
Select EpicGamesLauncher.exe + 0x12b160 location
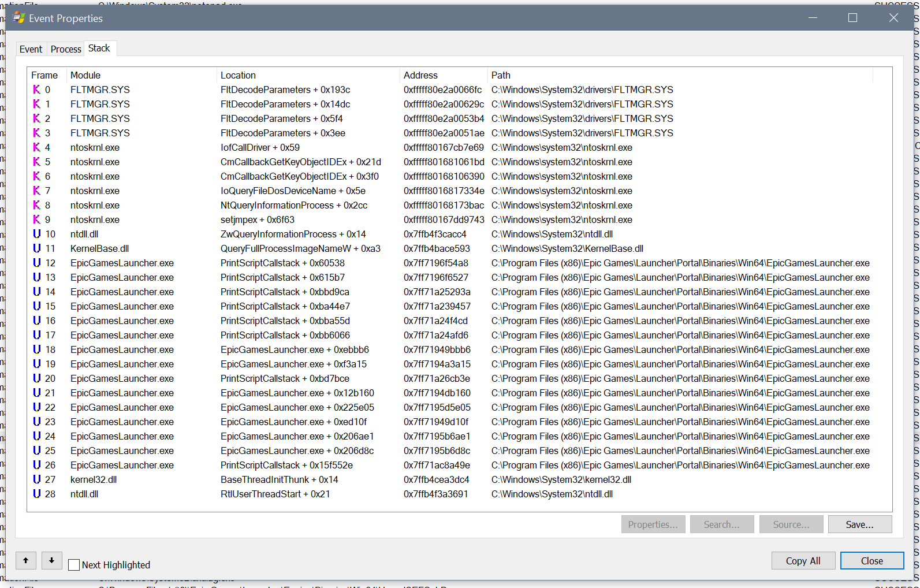point(297,393)
